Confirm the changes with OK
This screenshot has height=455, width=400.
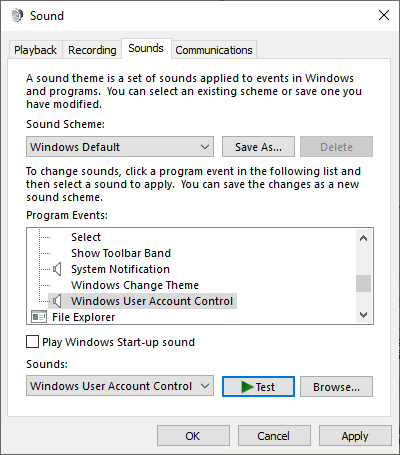tap(193, 436)
